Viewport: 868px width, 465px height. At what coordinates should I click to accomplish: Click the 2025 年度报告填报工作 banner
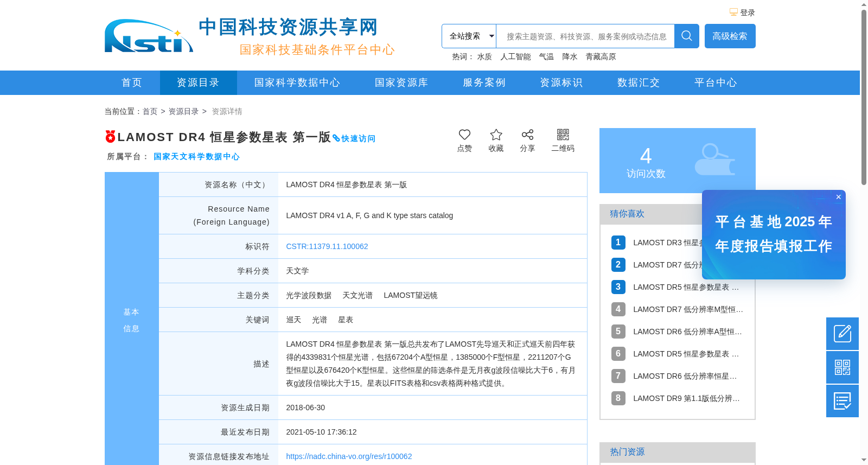pyautogui.click(x=774, y=234)
